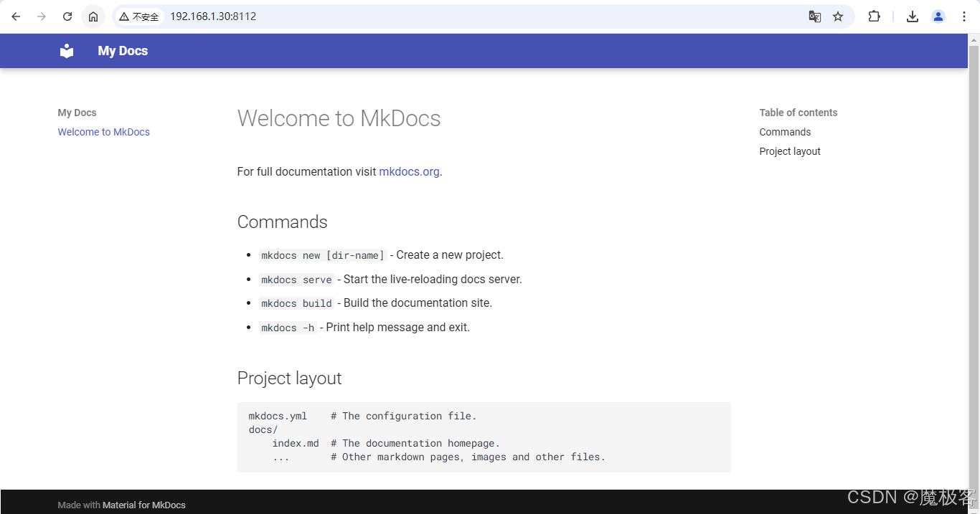Click the scrollbar up arrow
Image resolution: width=980 pixels, height=514 pixels.
[974, 39]
